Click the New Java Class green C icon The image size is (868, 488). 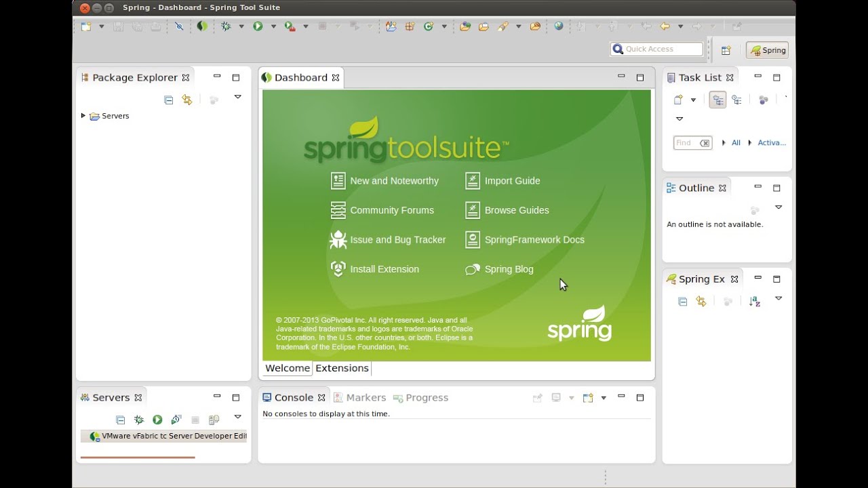[429, 26]
